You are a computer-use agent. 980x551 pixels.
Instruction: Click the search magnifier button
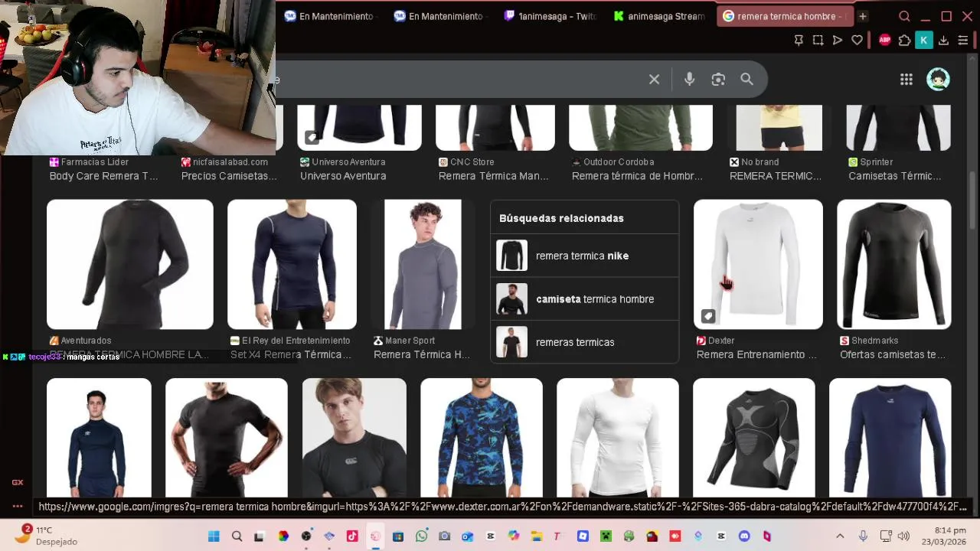coord(746,79)
